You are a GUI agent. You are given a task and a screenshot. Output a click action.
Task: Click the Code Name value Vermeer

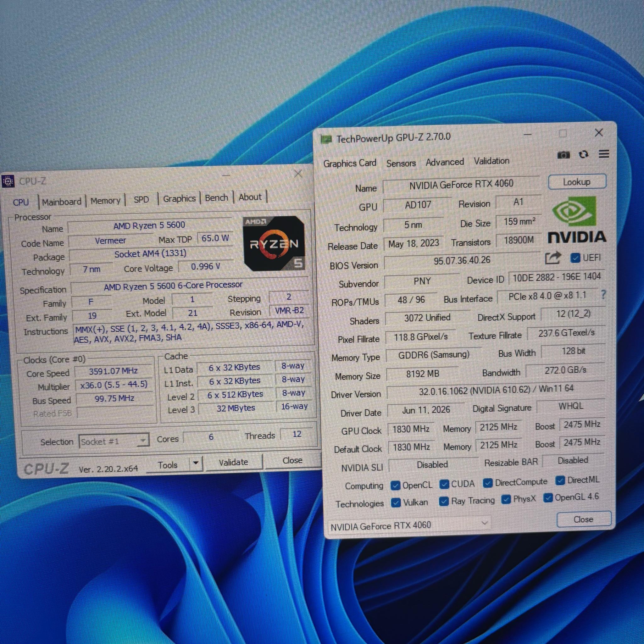coord(110,241)
